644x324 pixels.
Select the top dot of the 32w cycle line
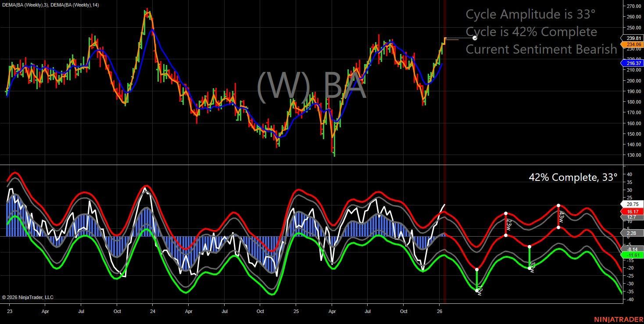pyautogui.click(x=529, y=246)
